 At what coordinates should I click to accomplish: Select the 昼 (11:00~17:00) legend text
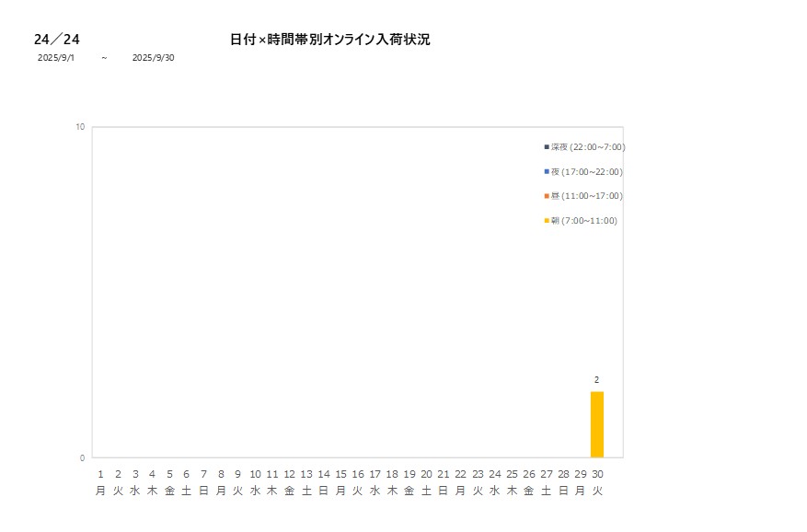pos(586,196)
